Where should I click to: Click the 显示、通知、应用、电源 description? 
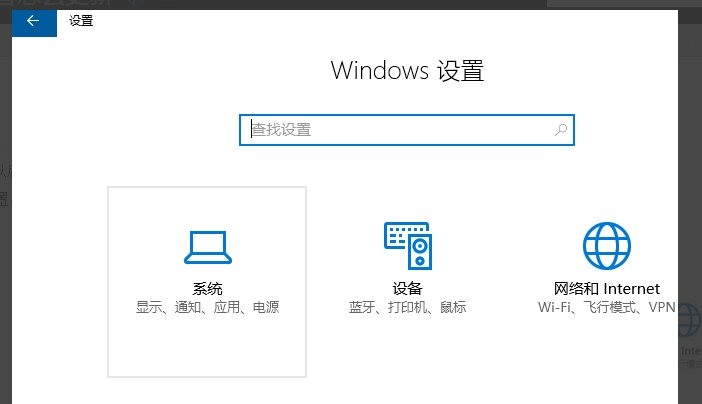(x=207, y=307)
